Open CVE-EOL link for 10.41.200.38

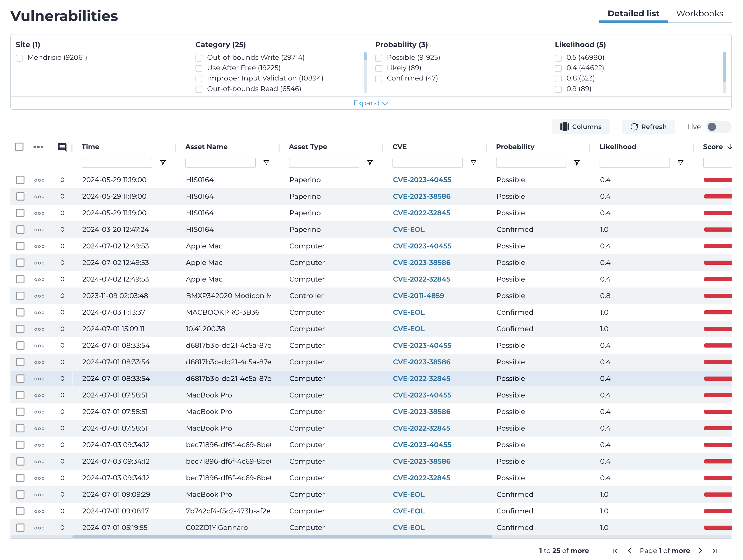coord(409,329)
